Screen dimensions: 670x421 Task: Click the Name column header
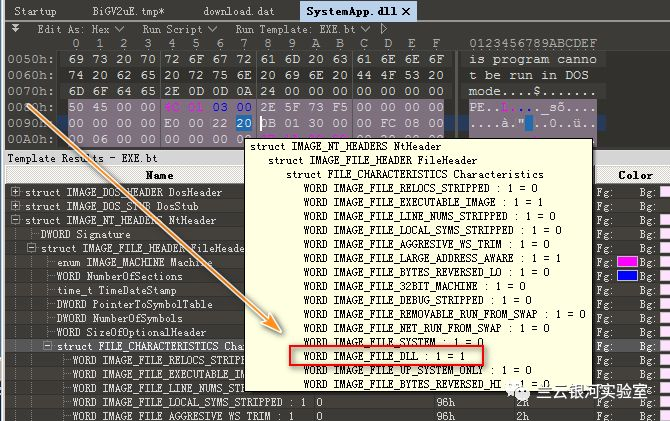point(159,175)
